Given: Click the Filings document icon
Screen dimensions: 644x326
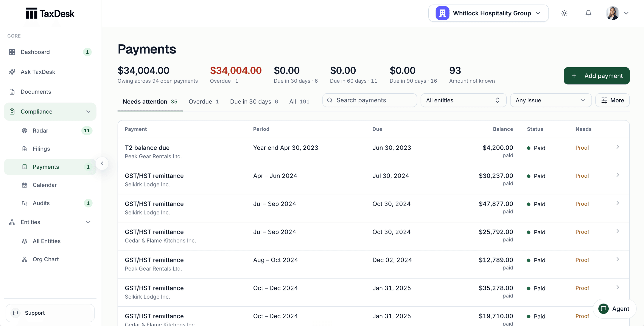Looking at the screenshot, I should (25, 149).
